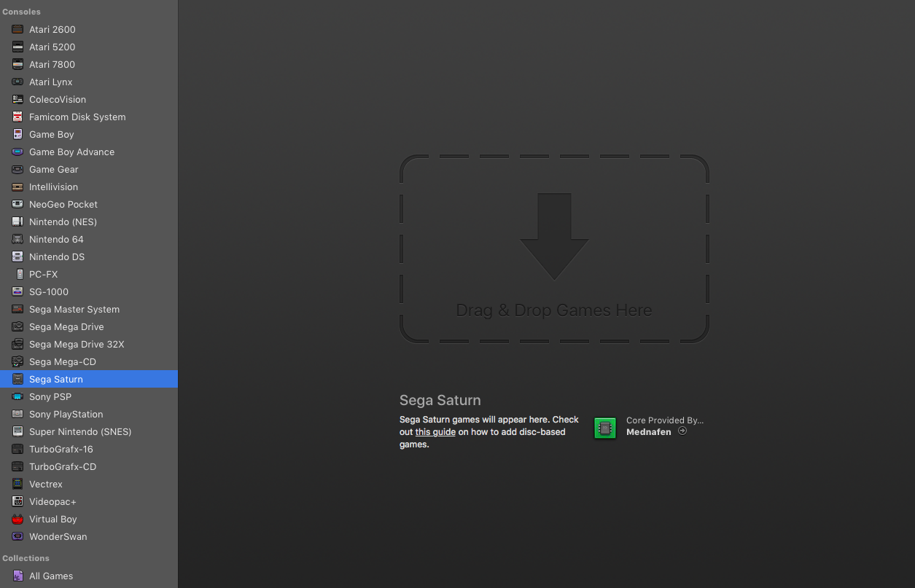
Task: Click the Atari 5200 console icon
Action: (17, 47)
